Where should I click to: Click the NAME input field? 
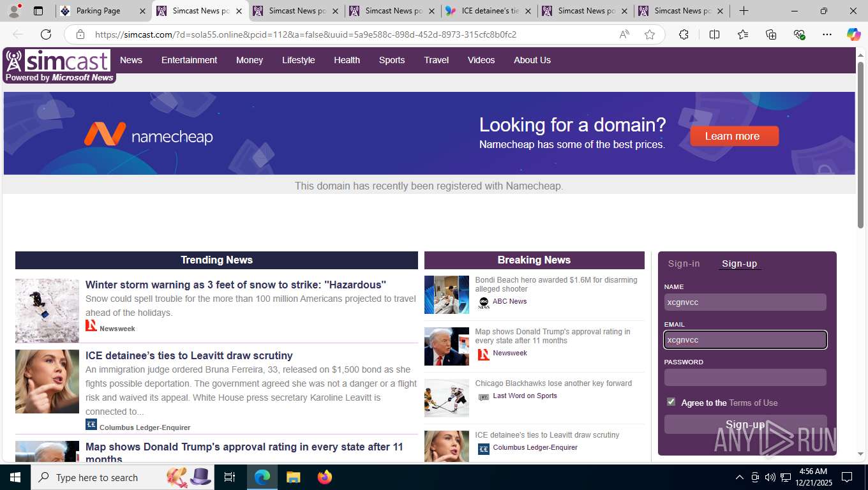pyautogui.click(x=745, y=302)
